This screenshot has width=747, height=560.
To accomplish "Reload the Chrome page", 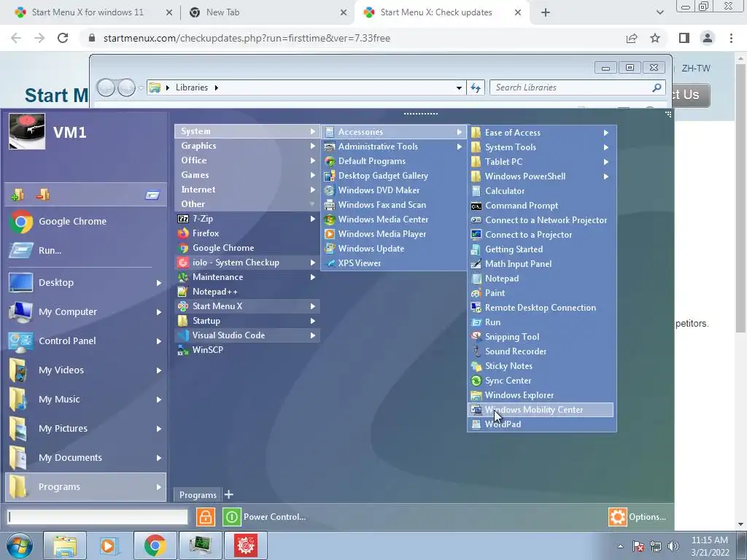I will [x=63, y=38].
